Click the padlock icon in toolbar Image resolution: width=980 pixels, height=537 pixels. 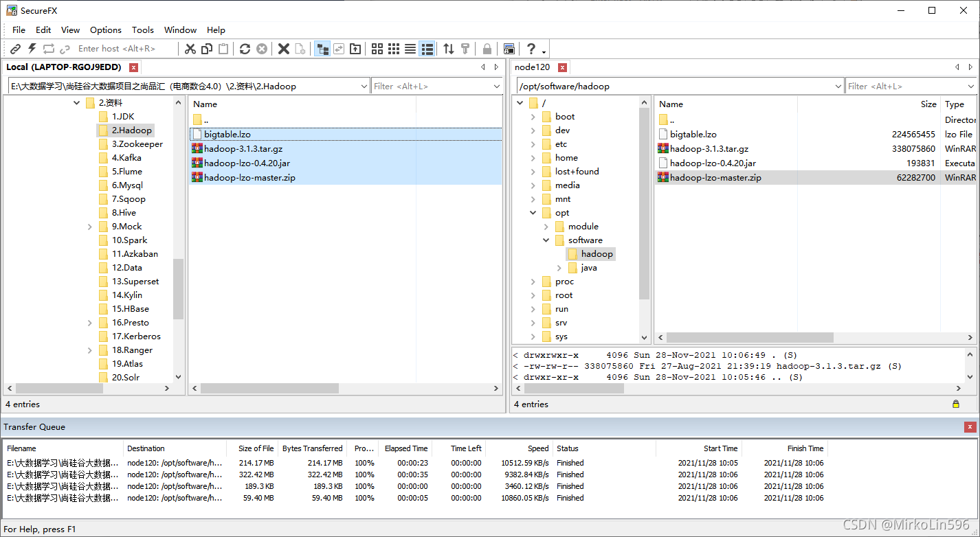click(x=487, y=49)
